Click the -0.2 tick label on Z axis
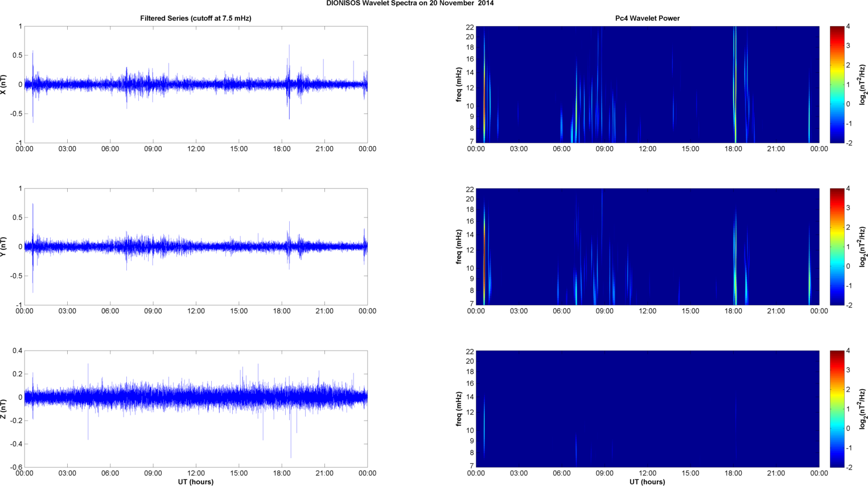This screenshot has width=868, height=486. tap(16, 421)
